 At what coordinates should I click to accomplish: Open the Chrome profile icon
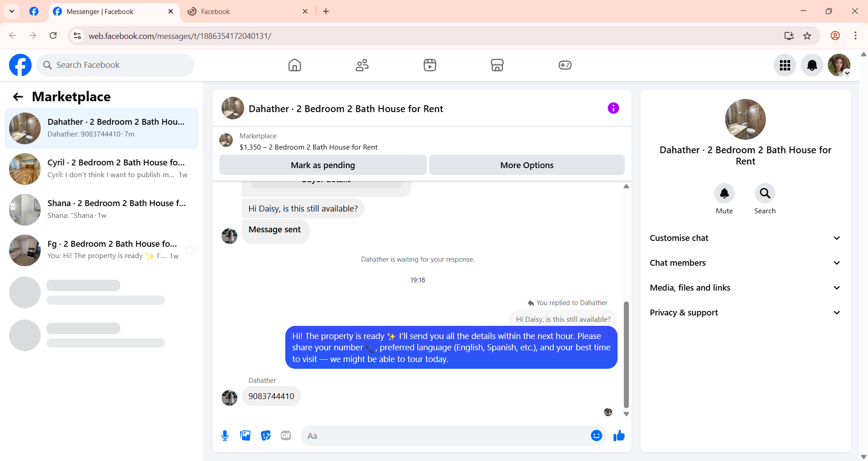(x=835, y=36)
